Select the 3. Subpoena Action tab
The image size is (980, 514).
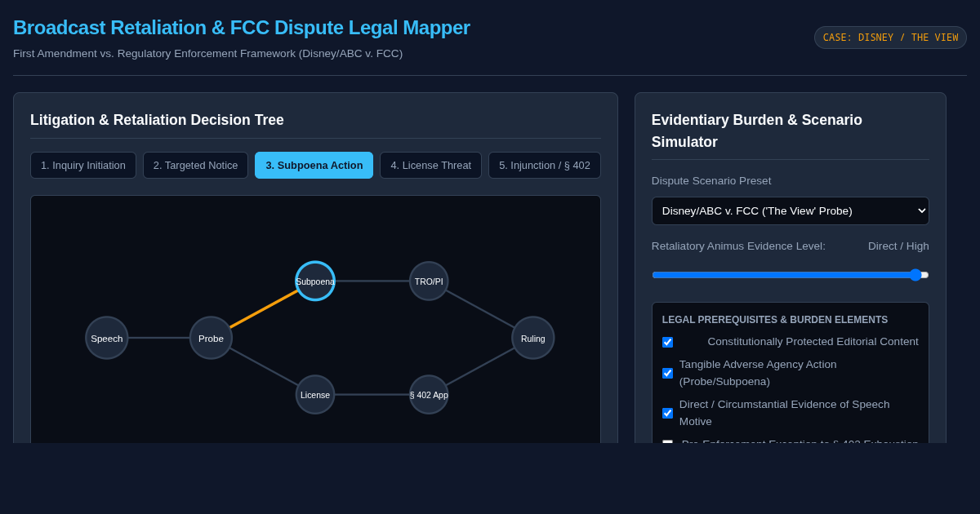[x=314, y=165]
